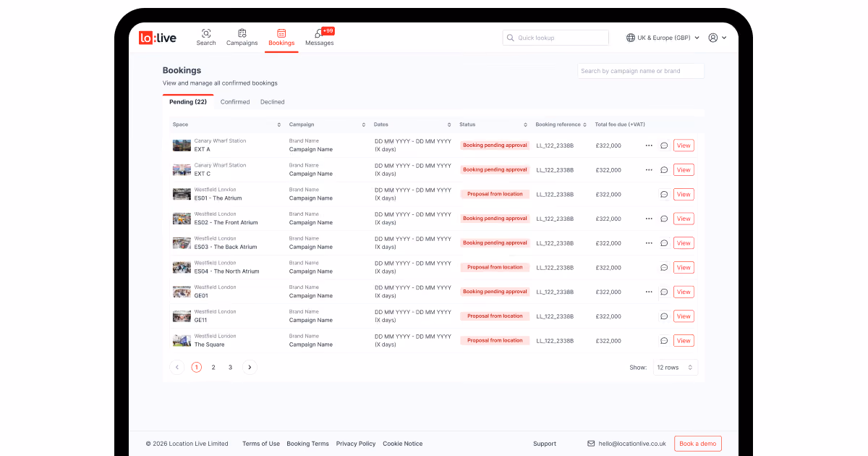Open more options for ES02 - The Front Atrium
The height and width of the screenshot is (456, 868).
point(649,219)
